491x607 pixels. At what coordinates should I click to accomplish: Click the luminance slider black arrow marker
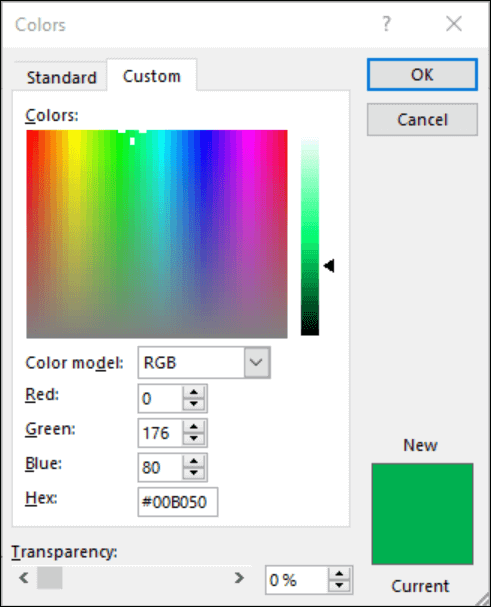click(x=329, y=266)
